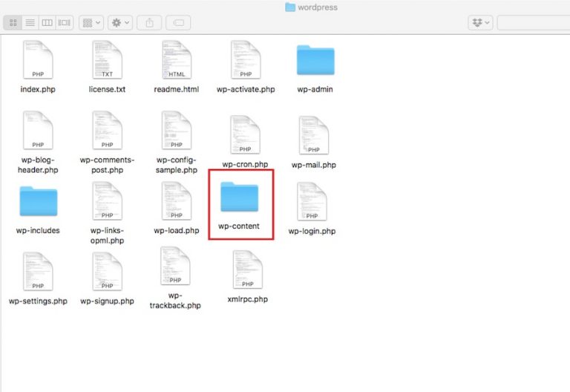
Task: Select the wp-signup.php file icon
Action: tap(107, 271)
